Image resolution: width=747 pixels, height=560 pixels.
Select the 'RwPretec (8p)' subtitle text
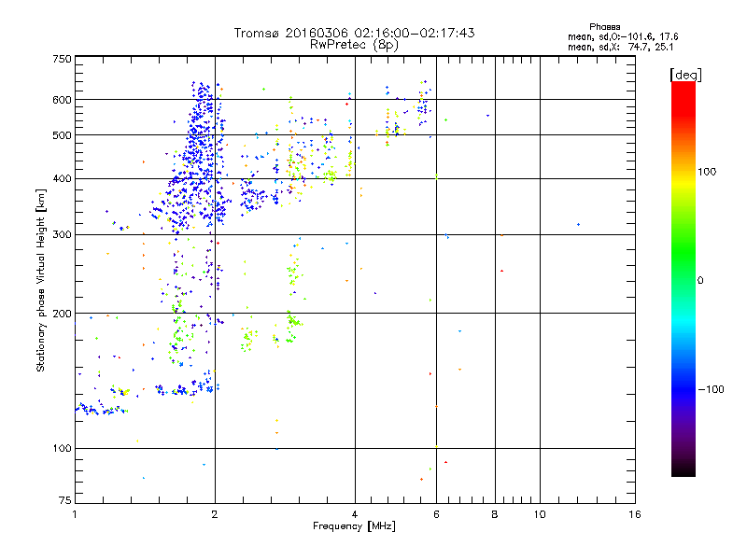(354, 45)
